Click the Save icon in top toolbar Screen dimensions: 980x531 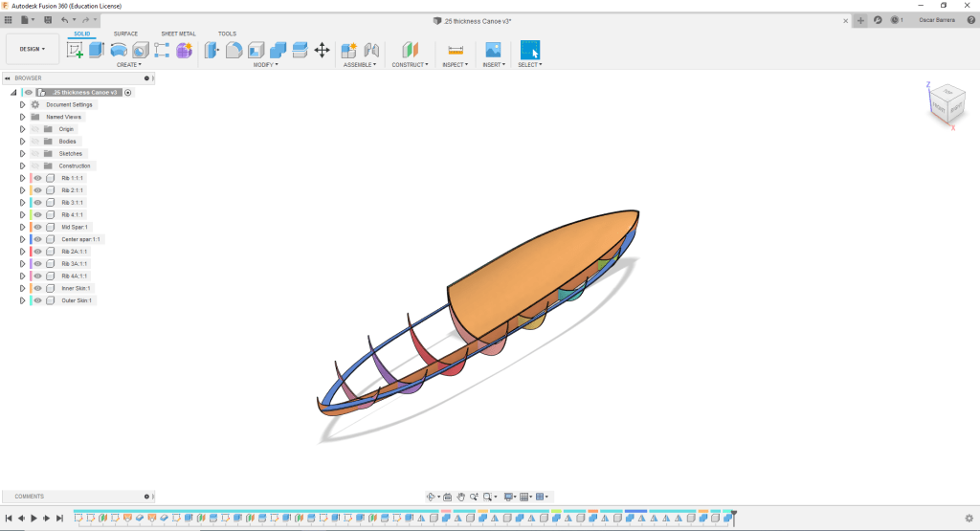[x=48, y=19]
